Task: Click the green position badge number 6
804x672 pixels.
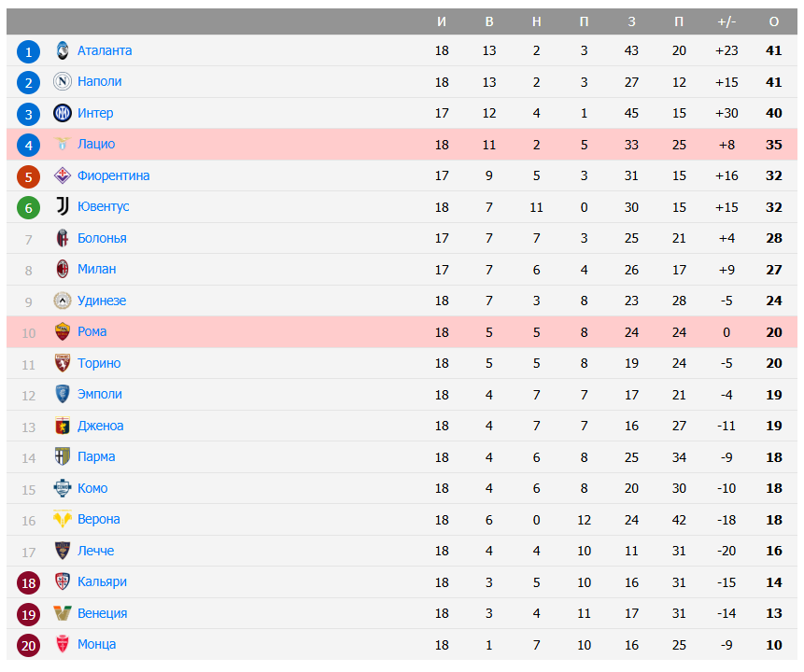Action: coord(29,207)
